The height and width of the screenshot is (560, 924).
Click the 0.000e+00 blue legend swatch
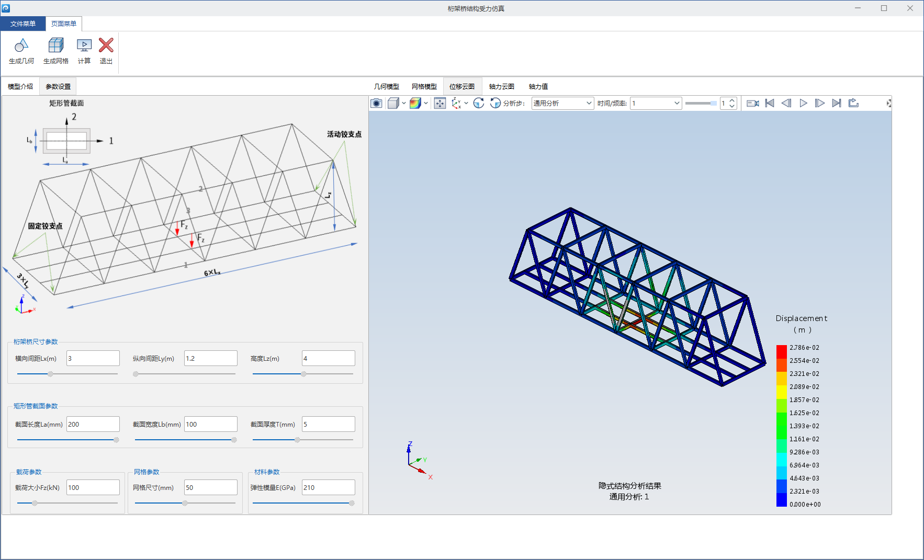coord(781,500)
